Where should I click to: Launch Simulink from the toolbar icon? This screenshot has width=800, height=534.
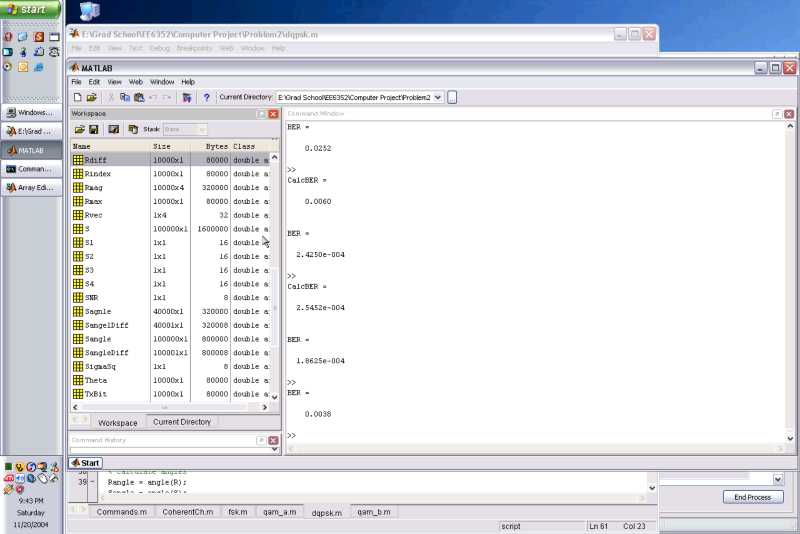point(187,97)
